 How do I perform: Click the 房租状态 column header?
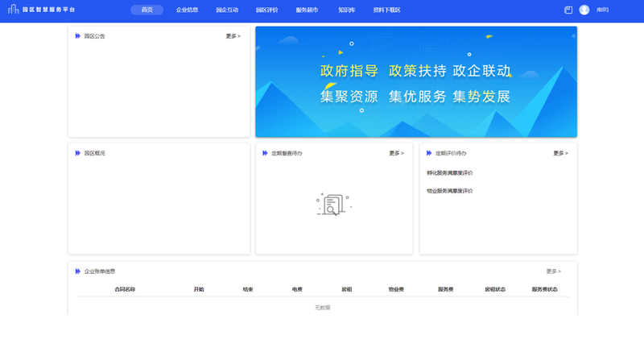coord(495,289)
